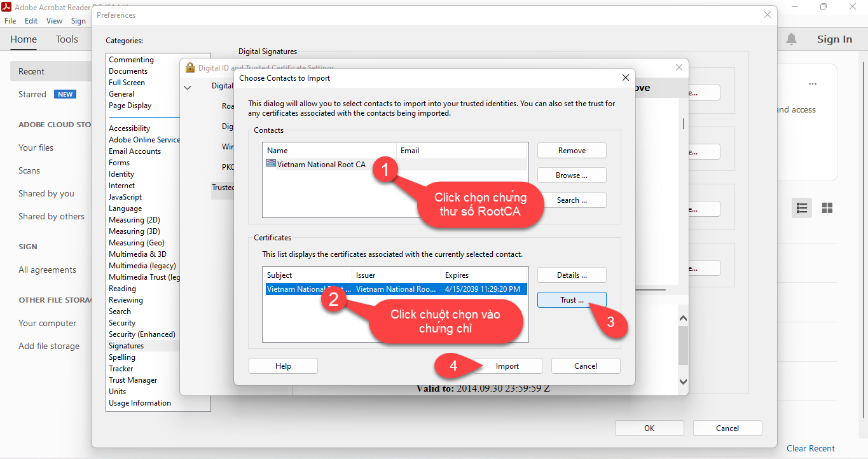Image resolution: width=868 pixels, height=459 pixels.
Task: Open certificate Details... button
Action: pyautogui.click(x=572, y=275)
